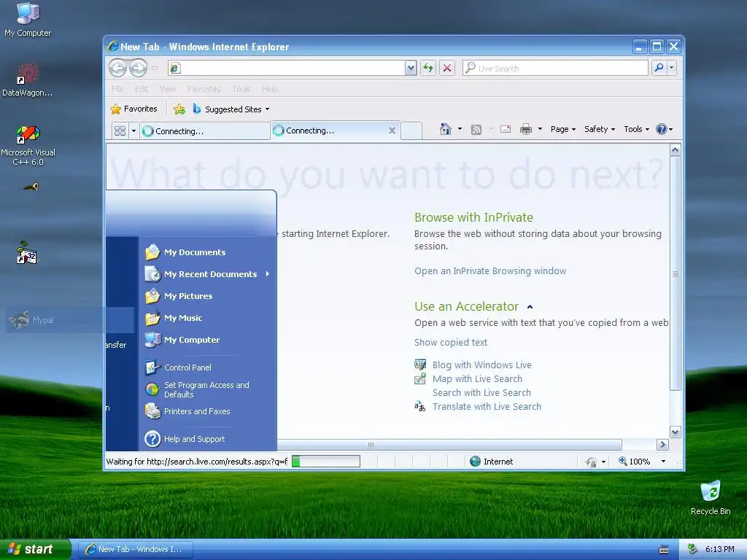Click Blog with Windows Live accelerator

482,365
